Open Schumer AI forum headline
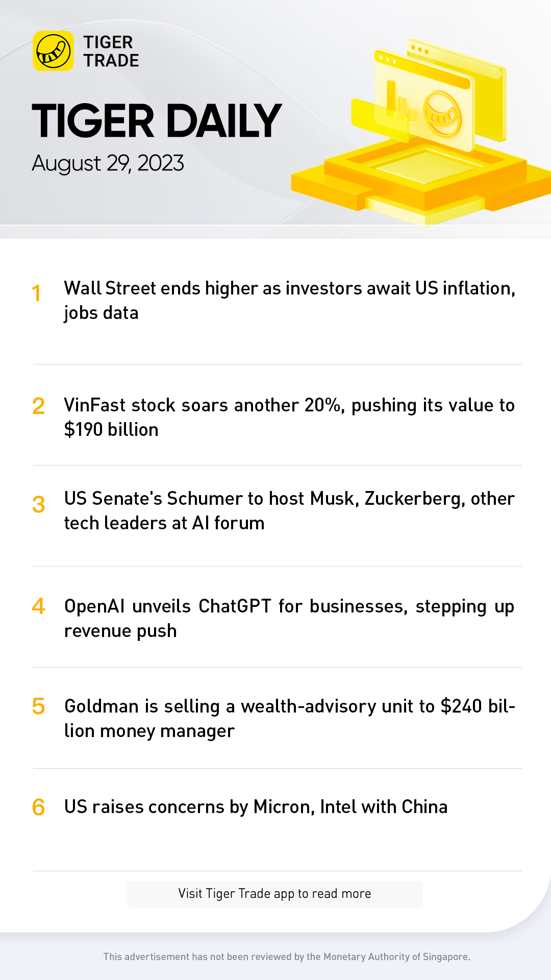The image size is (551, 980). coord(289,510)
